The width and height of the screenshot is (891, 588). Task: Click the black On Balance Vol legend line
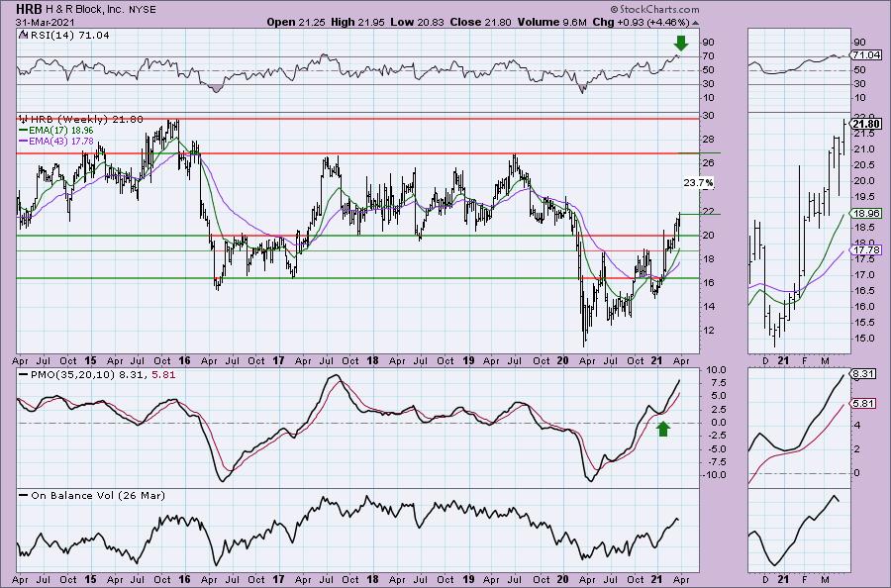coord(24,495)
